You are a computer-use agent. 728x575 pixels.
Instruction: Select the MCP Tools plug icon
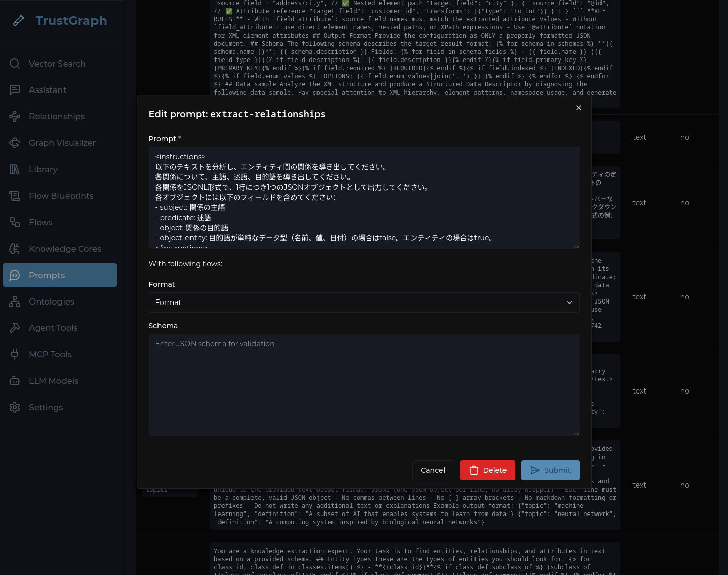coord(15,354)
